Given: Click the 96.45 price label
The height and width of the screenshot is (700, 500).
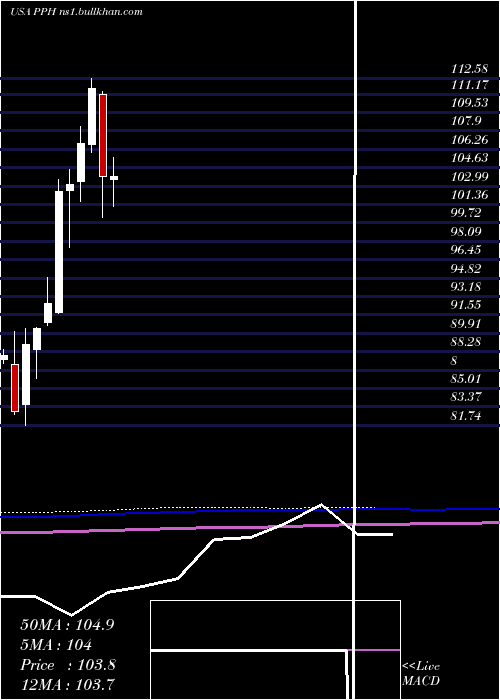Looking at the screenshot, I should (x=466, y=250).
